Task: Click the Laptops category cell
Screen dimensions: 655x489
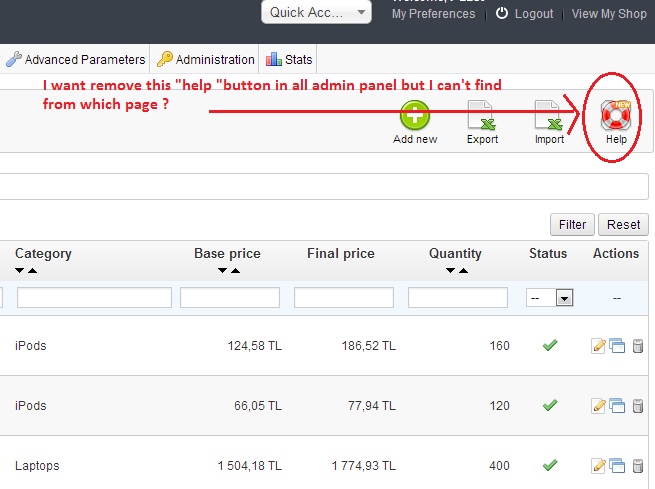Action: tap(37, 466)
